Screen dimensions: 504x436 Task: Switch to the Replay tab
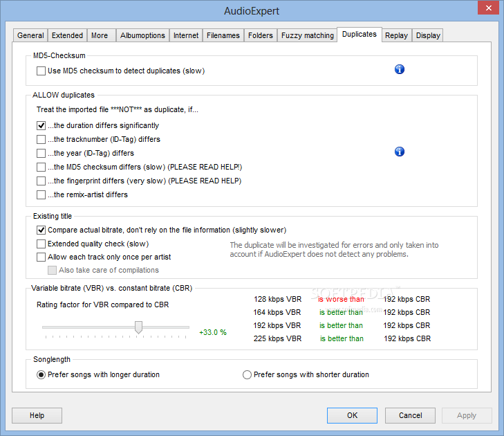pyautogui.click(x=396, y=35)
